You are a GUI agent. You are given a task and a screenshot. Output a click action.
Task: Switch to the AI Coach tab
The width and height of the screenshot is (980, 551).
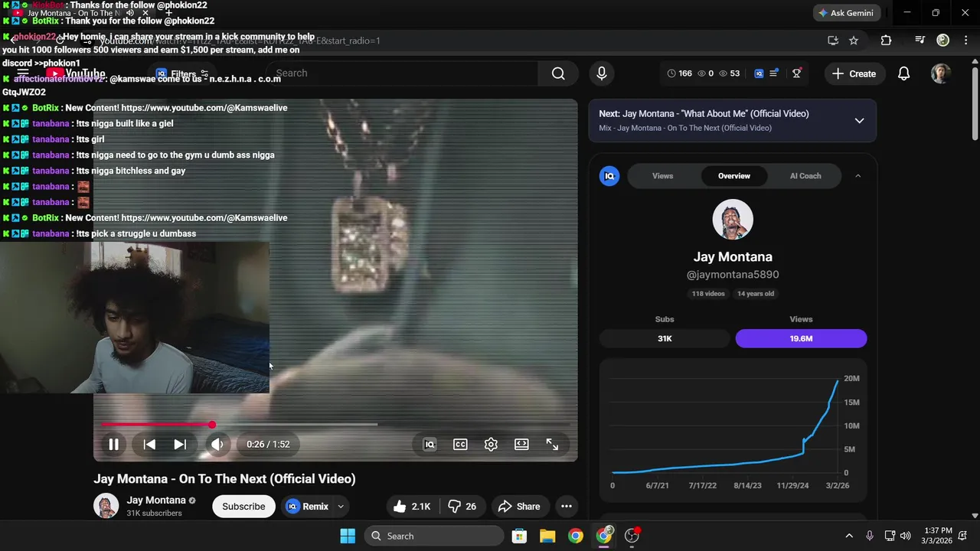pyautogui.click(x=805, y=176)
